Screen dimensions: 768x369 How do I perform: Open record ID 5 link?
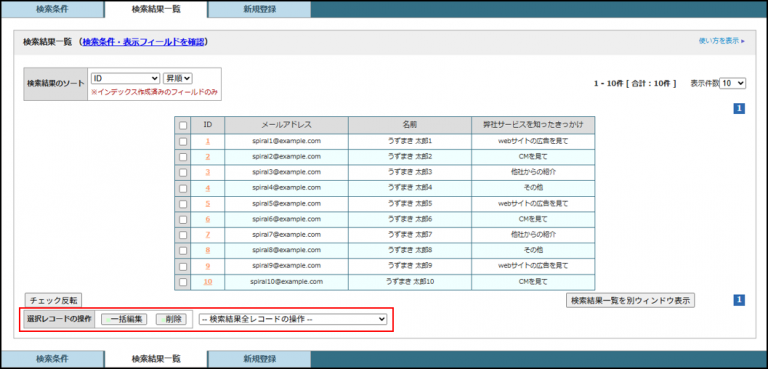coord(208,203)
